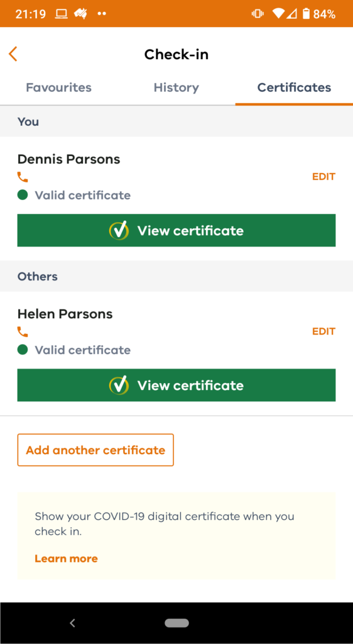
Task: Switch to the History tab
Action: (x=176, y=87)
